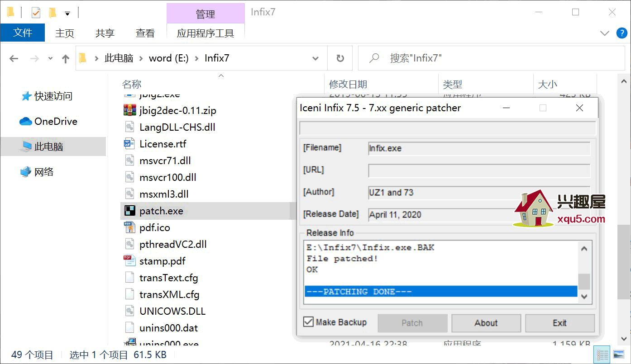Open the 应用程序工具 tab

(x=206, y=33)
